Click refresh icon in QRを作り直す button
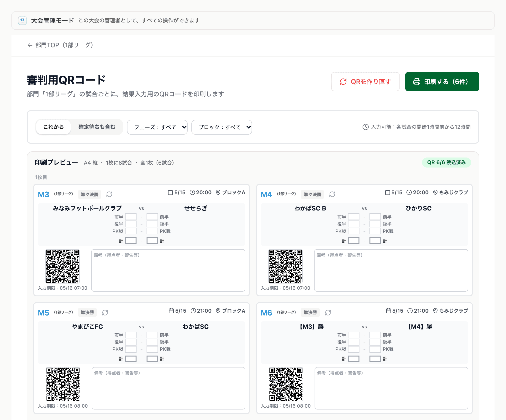Screen dimensions: 506x420 (343, 82)
